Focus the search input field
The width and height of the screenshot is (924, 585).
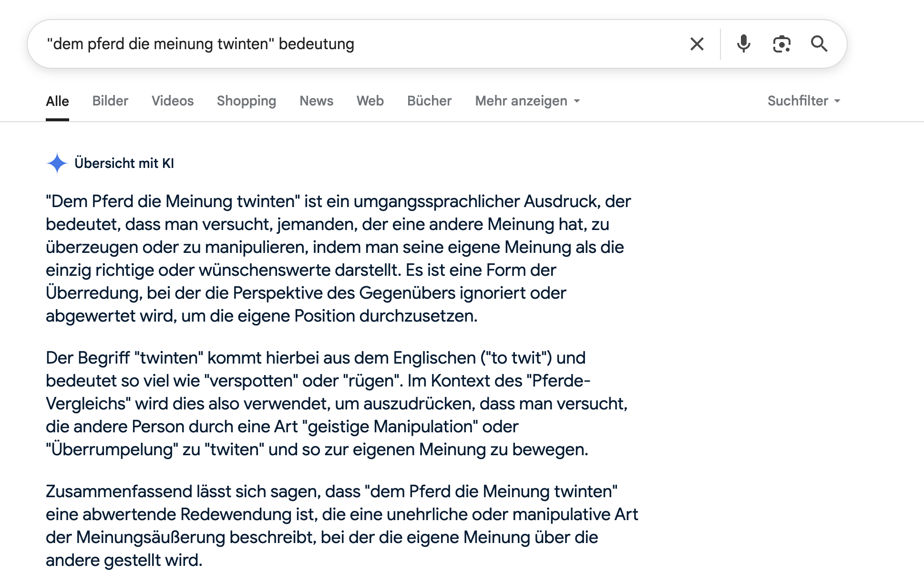[x=362, y=44]
